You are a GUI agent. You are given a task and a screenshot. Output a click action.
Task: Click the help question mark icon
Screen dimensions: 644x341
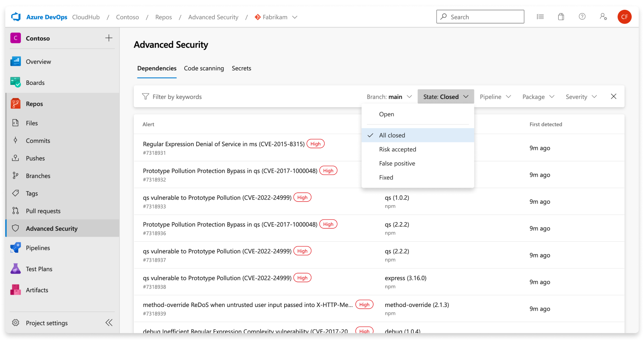[582, 16]
